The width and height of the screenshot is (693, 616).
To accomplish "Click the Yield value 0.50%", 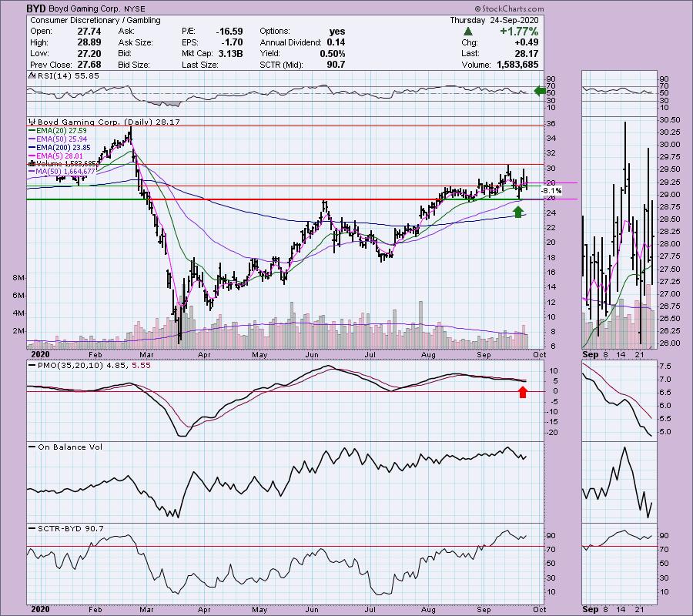I will pos(333,53).
